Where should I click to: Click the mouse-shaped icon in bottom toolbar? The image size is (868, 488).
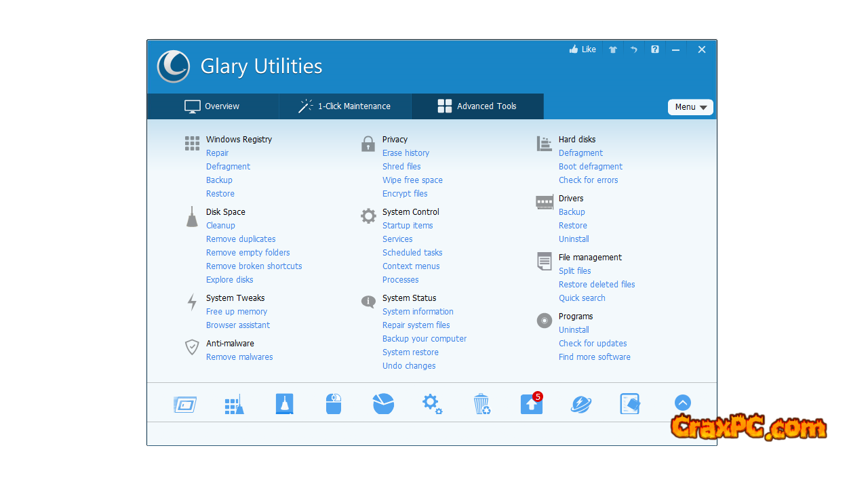pos(334,404)
